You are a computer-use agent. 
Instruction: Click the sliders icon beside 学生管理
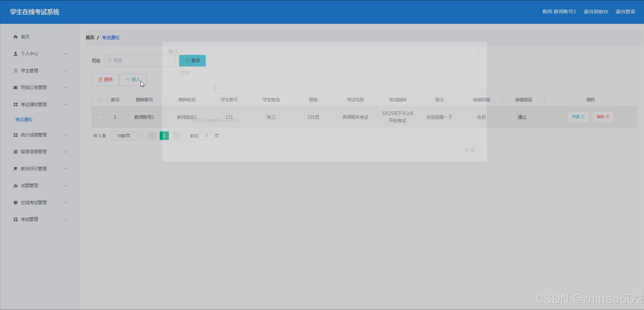pos(15,71)
